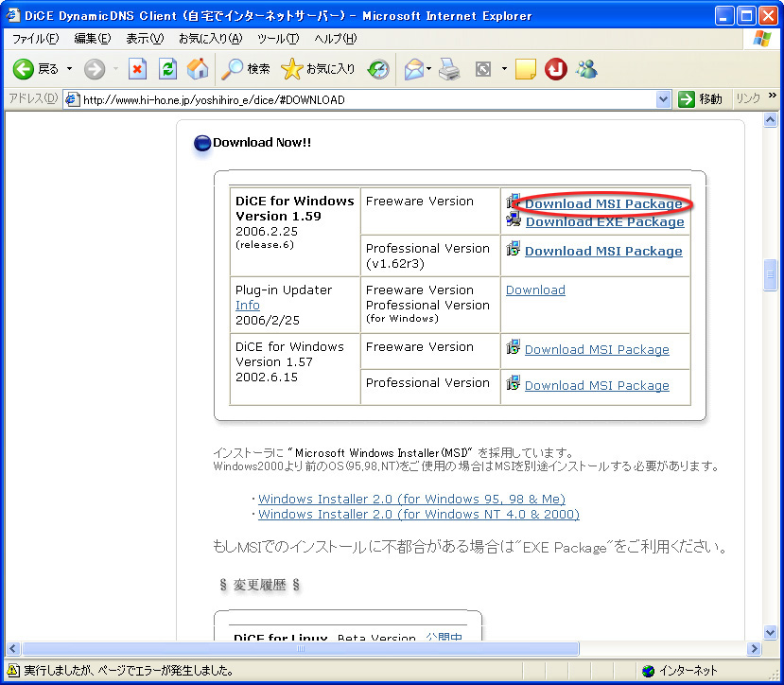Download MSI Package for version 1.57 Professional
This screenshot has width=784, height=685.
click(597, 385)
